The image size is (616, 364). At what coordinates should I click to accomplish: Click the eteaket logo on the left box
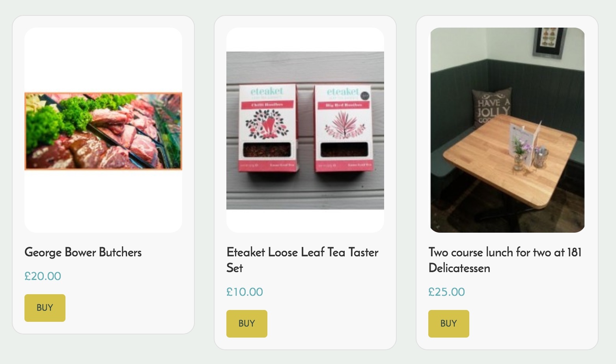click(x=267, y=91)
